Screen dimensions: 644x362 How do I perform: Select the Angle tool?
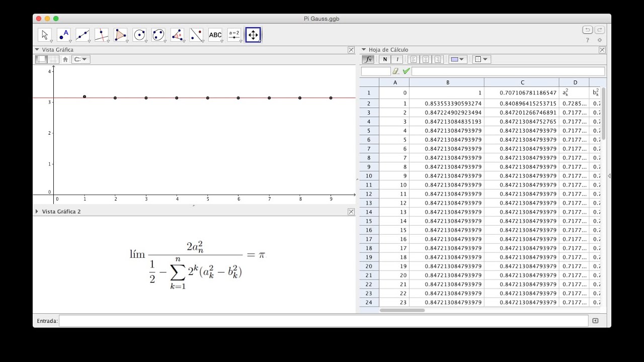[178, 35]
